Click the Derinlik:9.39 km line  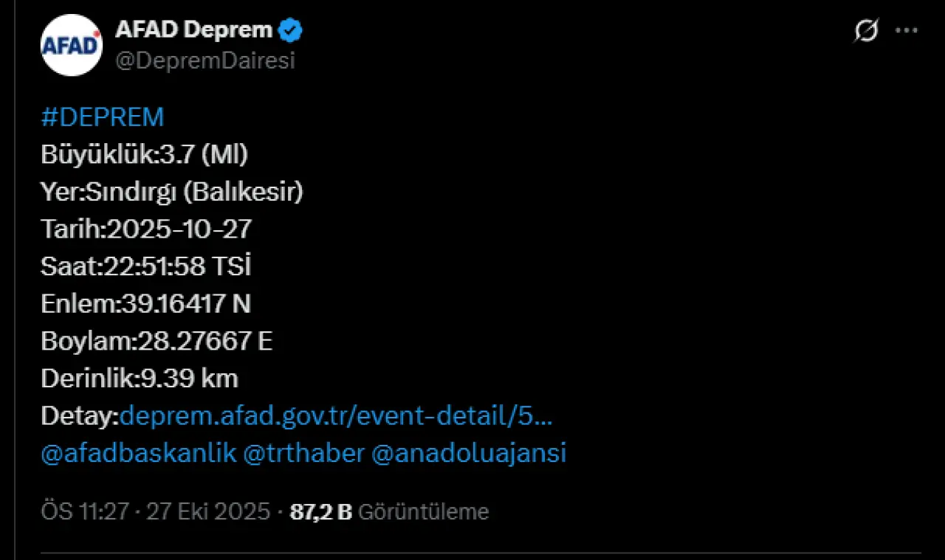click(140, 378)
